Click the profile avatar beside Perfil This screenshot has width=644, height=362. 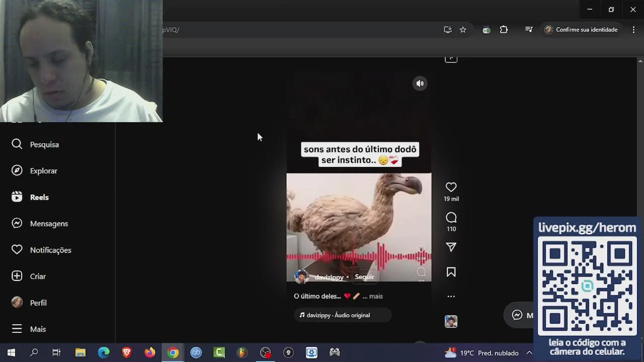(17, 302)
